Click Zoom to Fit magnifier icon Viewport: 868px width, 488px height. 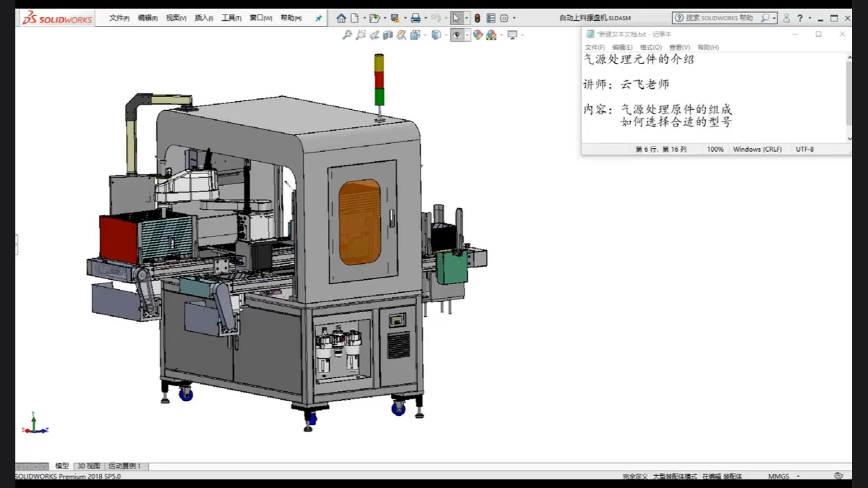coord(347,35)
